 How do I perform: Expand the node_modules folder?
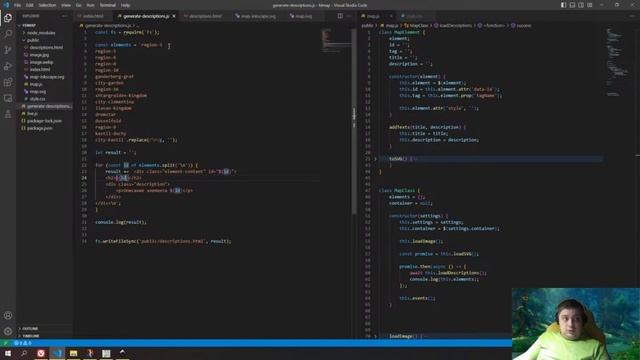(x=45, y=33)
